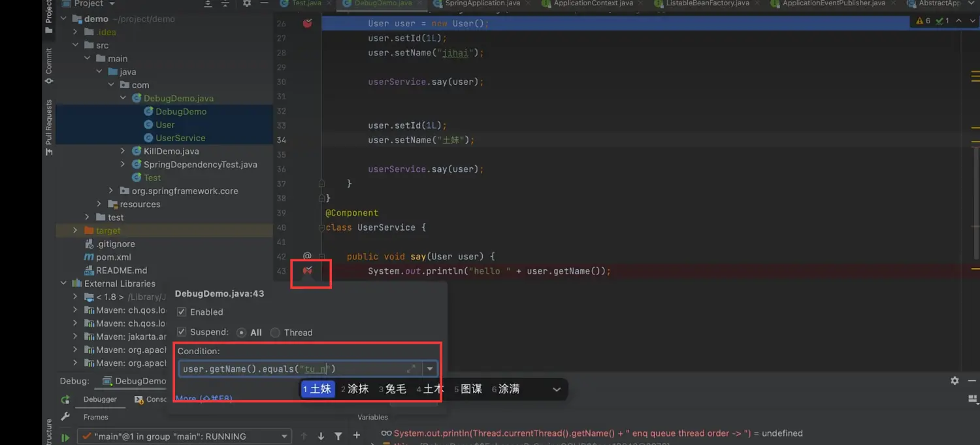Viewport: 980px width, 445px height.
Task: Uncheck the Enabled breakpoint checkbox
Action: click(x=182, y=312)
